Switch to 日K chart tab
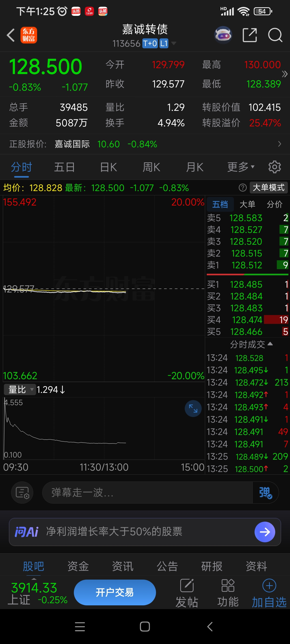Image resolution: width=290 pixels, height=644 pixels. 108,167
